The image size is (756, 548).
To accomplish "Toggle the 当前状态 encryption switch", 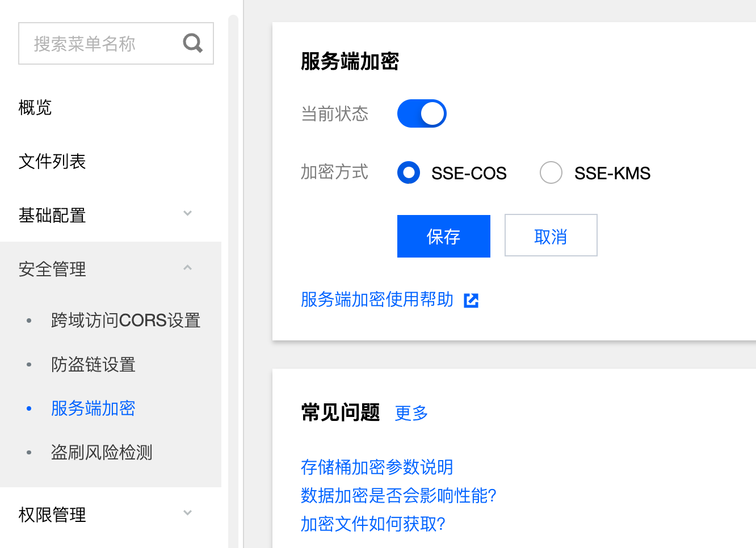I will (x=422, y=113).
